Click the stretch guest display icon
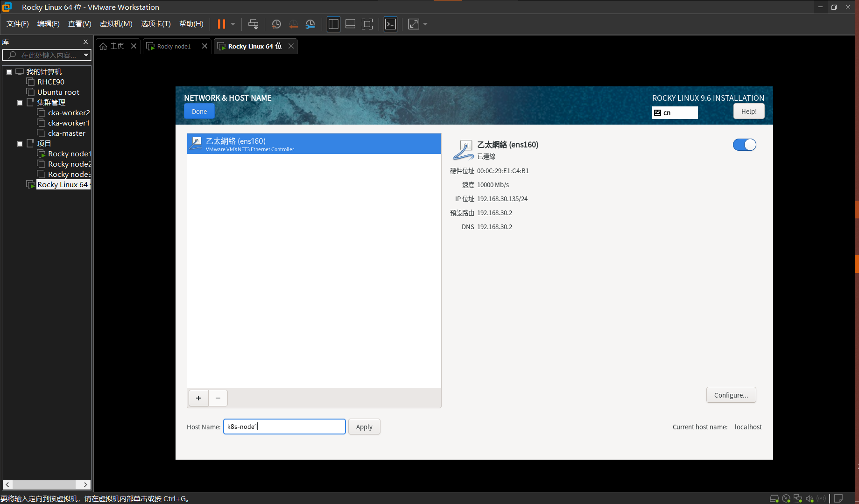The height and width of the screenshot is (504, 859). pyautogui.click(x=414, y=24)
